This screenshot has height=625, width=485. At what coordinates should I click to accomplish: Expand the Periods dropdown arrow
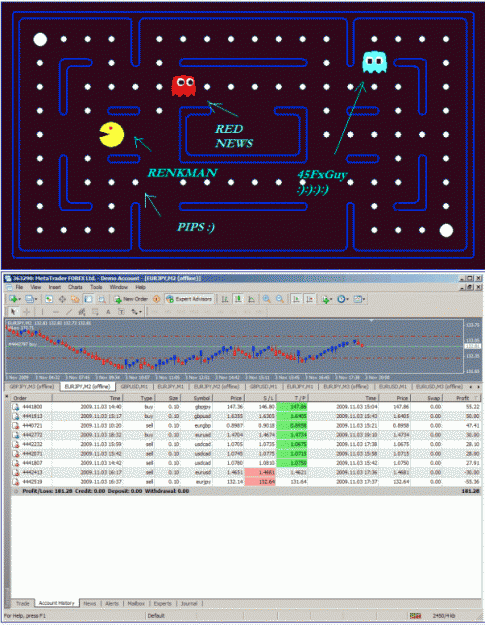(348, 299)
